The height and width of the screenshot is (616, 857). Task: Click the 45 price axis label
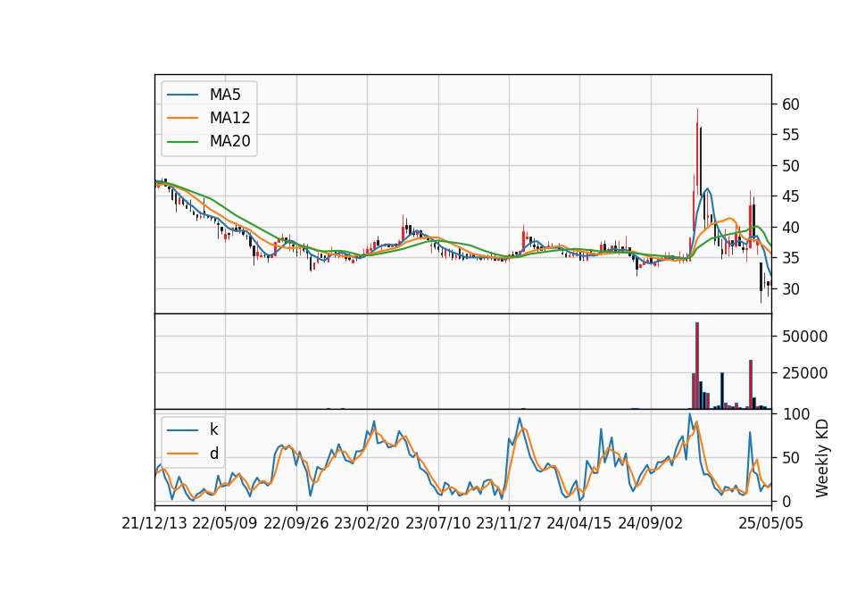tap(790, 196)
